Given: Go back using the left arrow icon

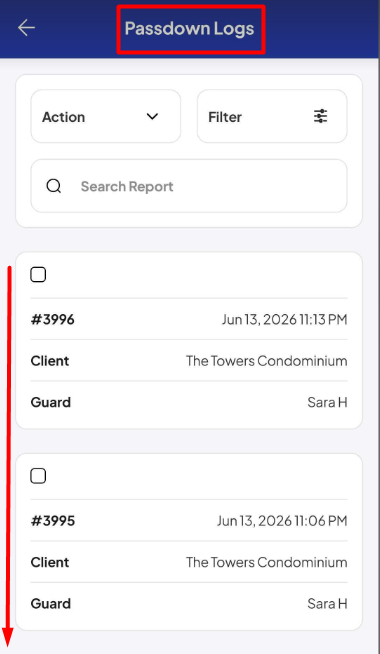Looking at the screenshot, I should point(26,28).
